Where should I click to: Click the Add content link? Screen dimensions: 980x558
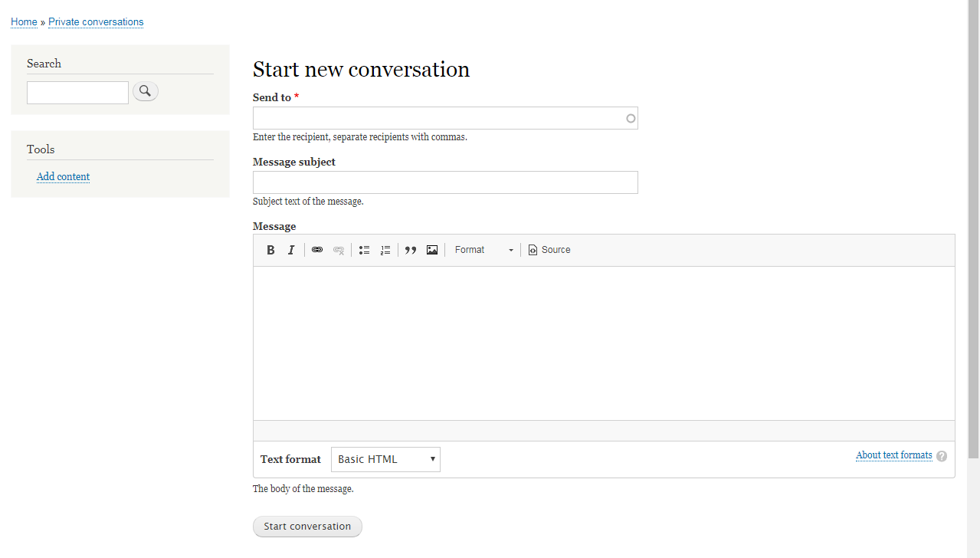click(x=63, y=177)
